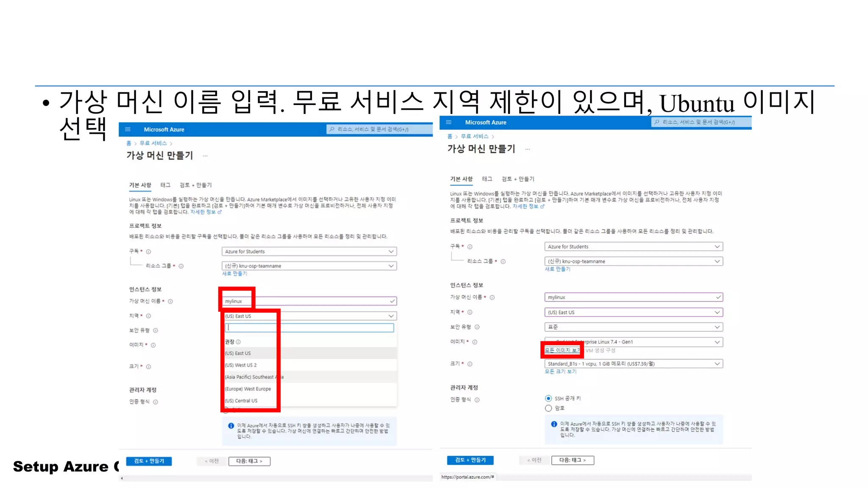Click 검토 + 만들기 button in left portal

click(x=149, y=461)
